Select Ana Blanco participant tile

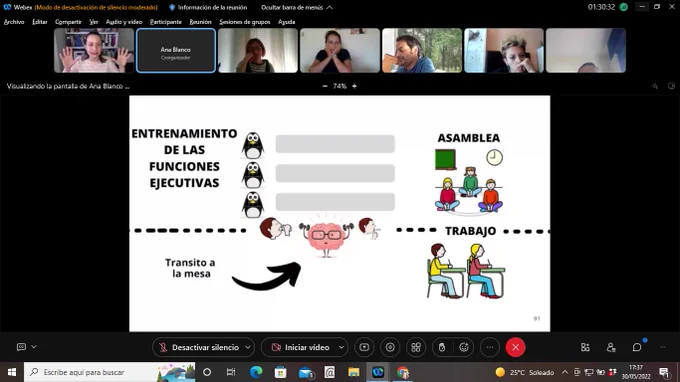click(x=176, y=51)
